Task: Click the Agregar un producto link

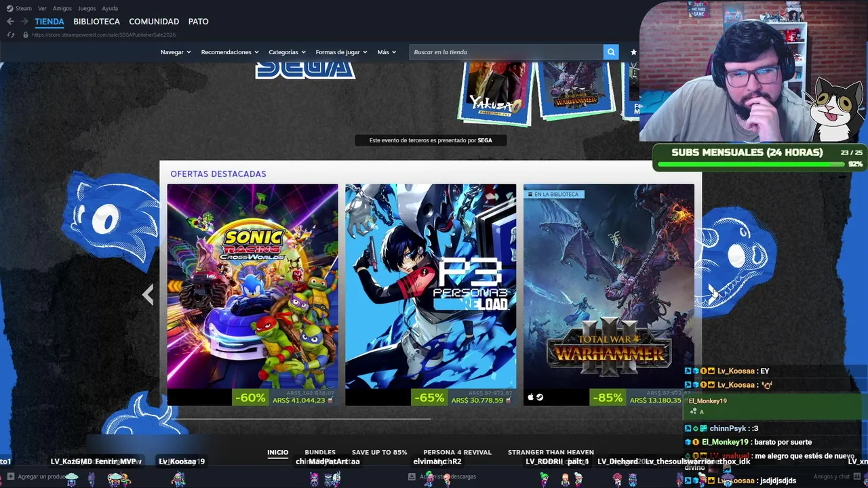Action: (42, 476)
